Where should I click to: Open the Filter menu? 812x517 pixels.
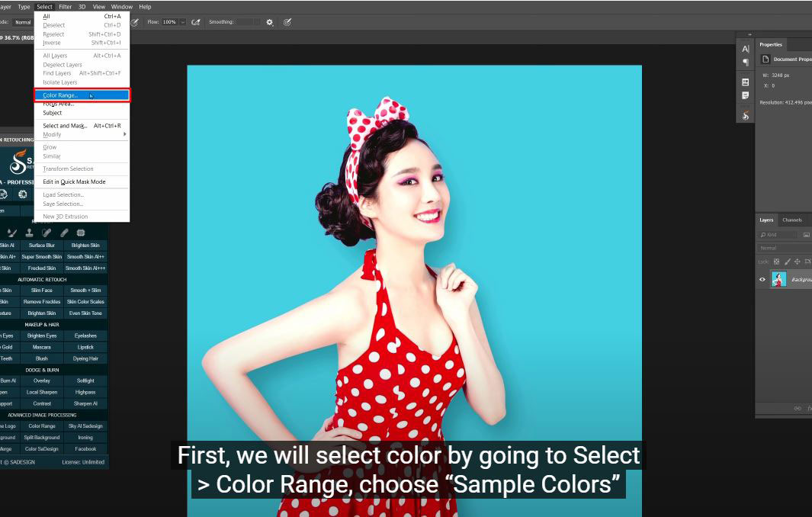tap(66, 7)
